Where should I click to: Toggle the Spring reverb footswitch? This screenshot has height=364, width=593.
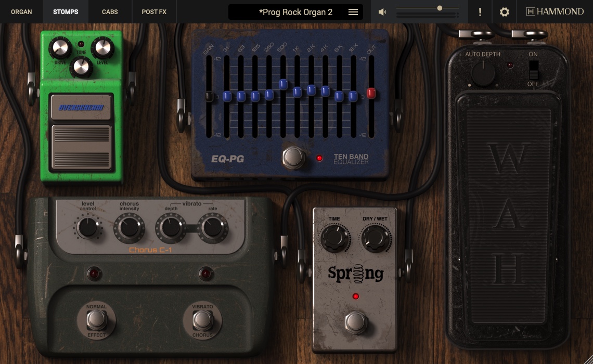coord(355,322)
